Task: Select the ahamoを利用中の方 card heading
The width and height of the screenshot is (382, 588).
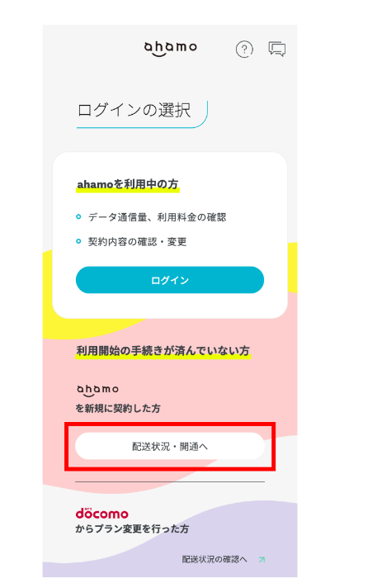Action: [127, 184]
